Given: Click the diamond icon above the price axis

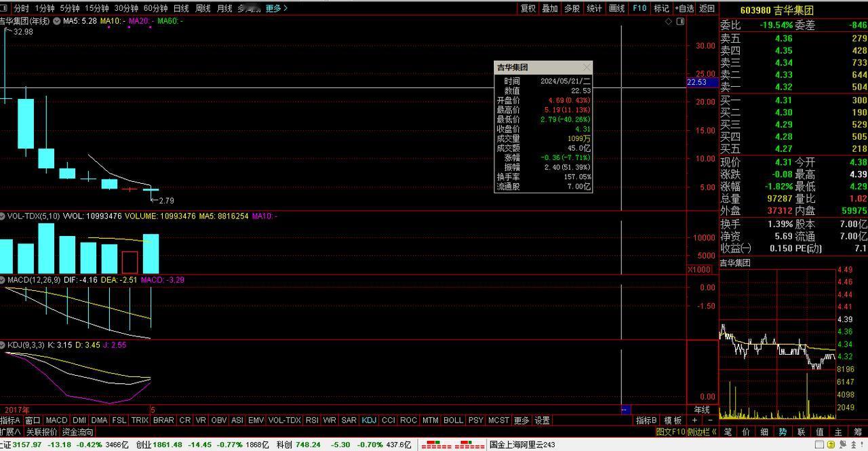Looking at the screenshot, I should (x=668, y=22).
